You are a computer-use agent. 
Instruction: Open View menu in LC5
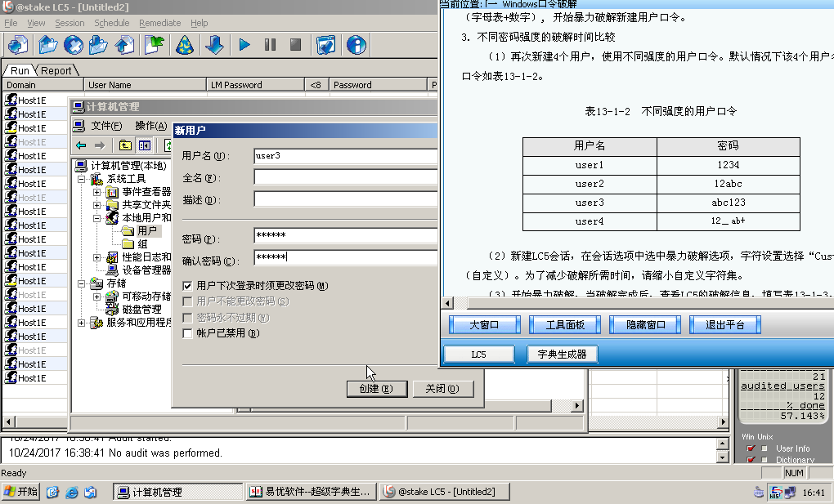coord(36,23)
